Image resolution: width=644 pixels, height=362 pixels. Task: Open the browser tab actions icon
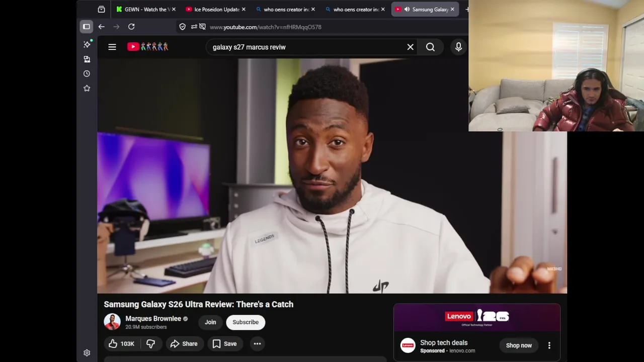click(101, 9)
